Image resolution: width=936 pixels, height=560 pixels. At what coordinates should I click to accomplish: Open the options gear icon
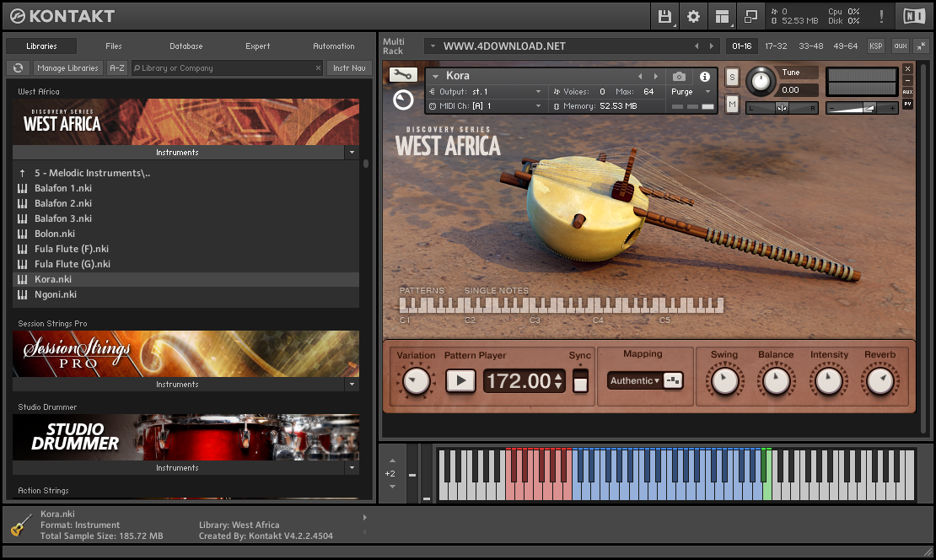pyautogui.click(x=693, y=16)
